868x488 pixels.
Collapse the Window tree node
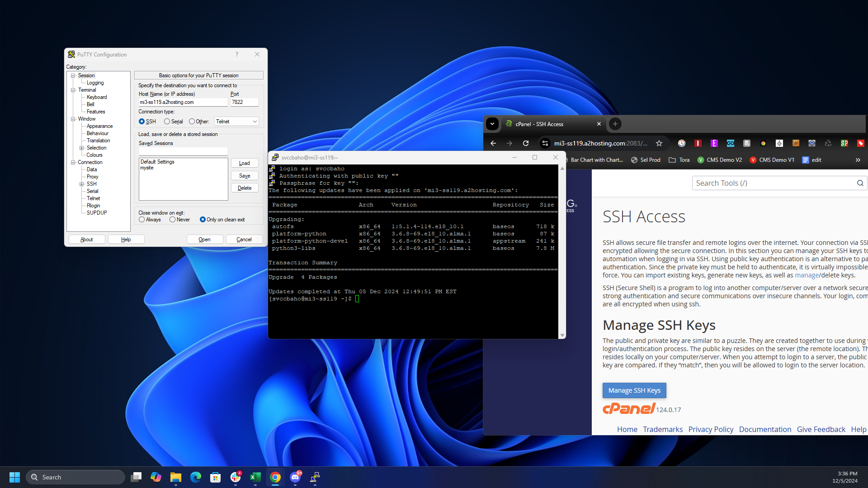click(x=73, y=119)
